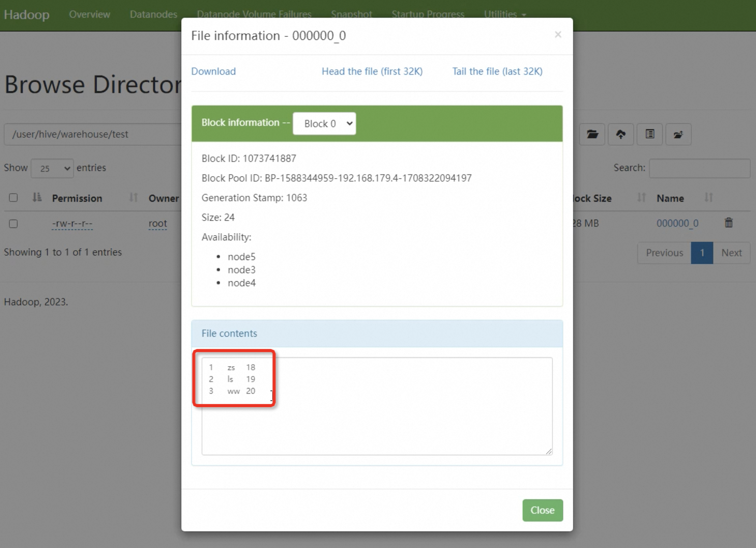
Task: Delete file 000000_0 with trash icon
Action: pos(729,223)
